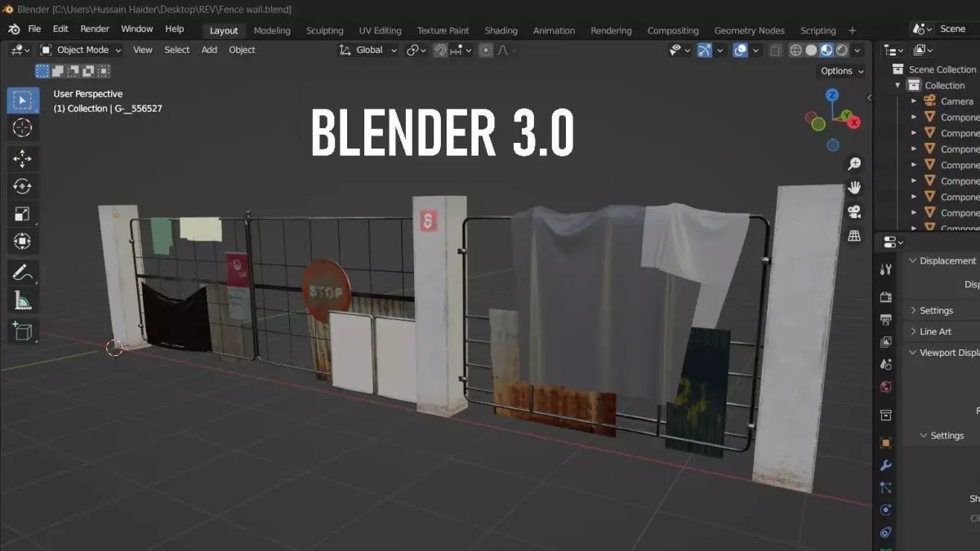Switch to rendered viewport shading

click(842, 50)
